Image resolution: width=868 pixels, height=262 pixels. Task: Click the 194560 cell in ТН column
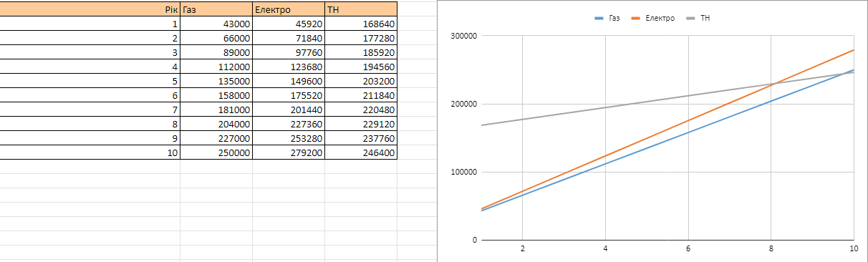coord(361,67)
